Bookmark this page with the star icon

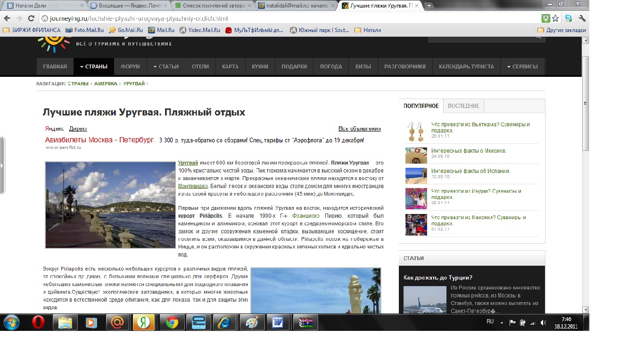coord(555,18)
